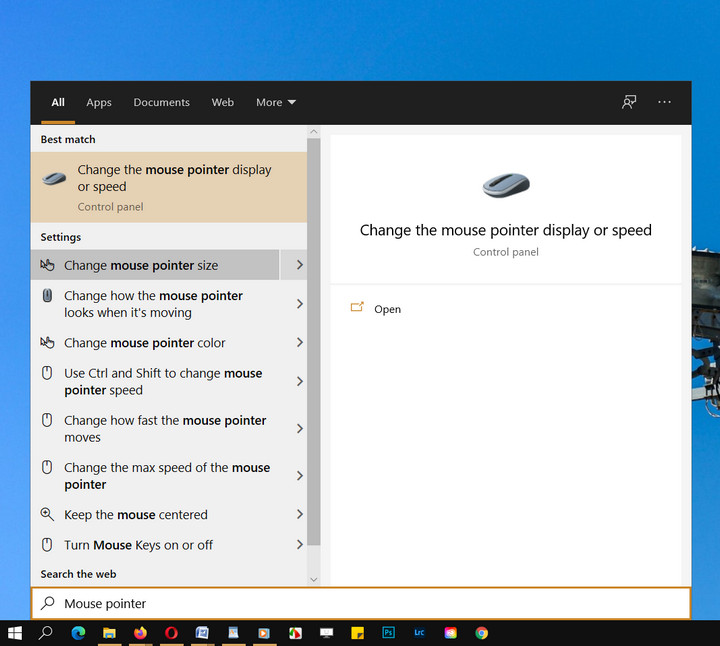Click the results list scrollbar down arrow
Image resolution: width=720 pixels, height=646 pixels.
tap(313, 579)
